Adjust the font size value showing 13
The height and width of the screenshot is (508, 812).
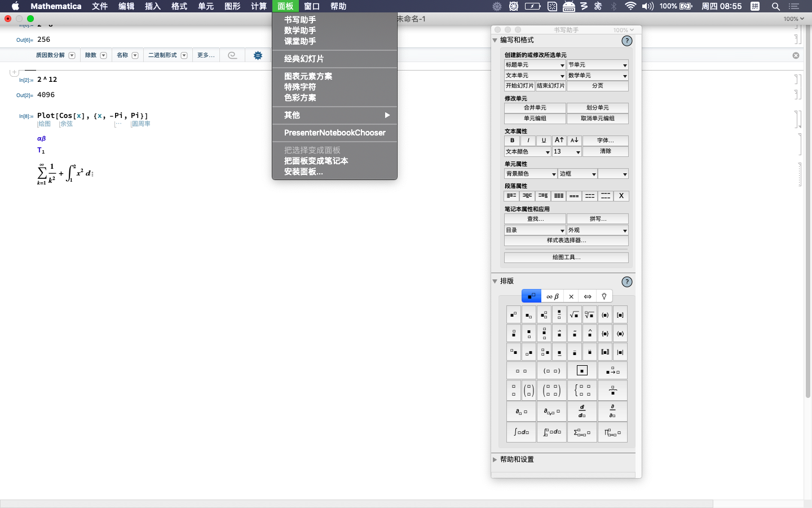click(x=566, y=151)
